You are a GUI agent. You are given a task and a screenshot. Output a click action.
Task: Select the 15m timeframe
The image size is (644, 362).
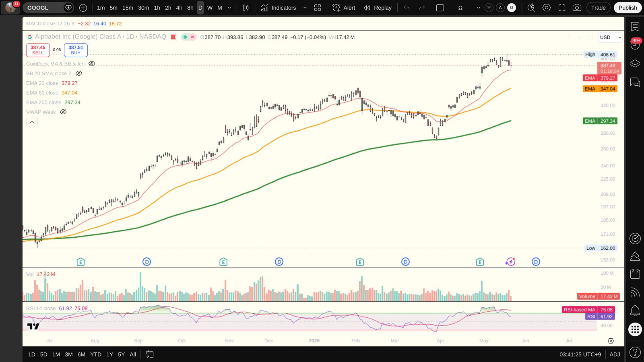click(128, 8)
